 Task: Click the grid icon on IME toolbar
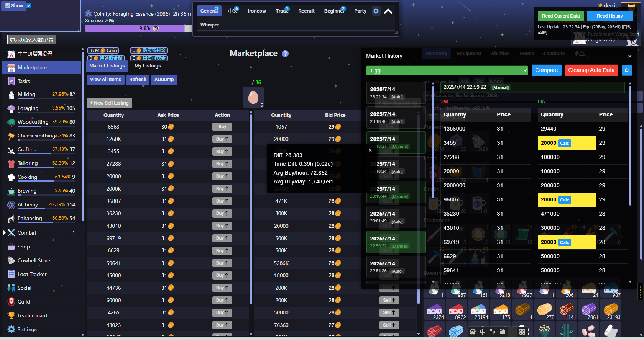[x=522, y=332]
